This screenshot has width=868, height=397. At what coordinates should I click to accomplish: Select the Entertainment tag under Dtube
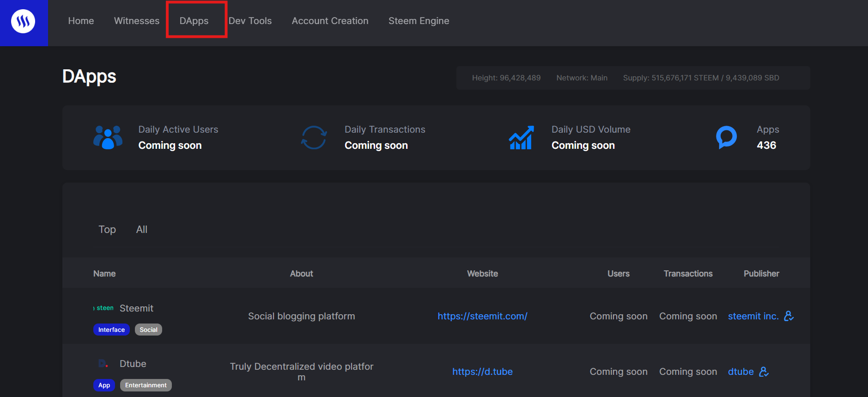pyautogui.click(x=146, y=385)
